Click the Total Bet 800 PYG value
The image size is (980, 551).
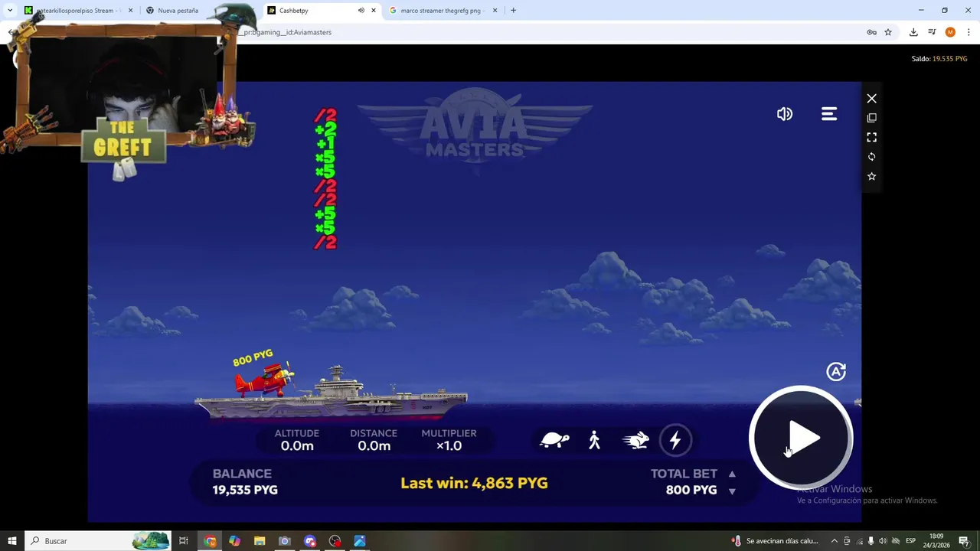pos(691,491)
